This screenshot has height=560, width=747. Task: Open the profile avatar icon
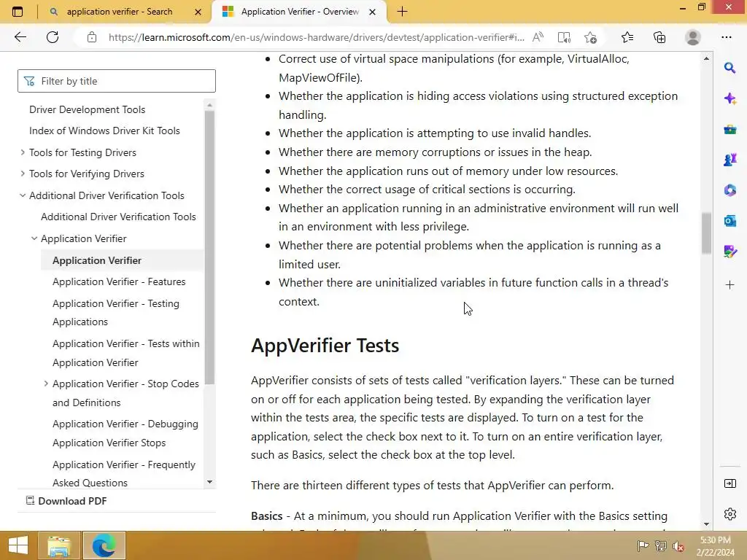point(692,37)
